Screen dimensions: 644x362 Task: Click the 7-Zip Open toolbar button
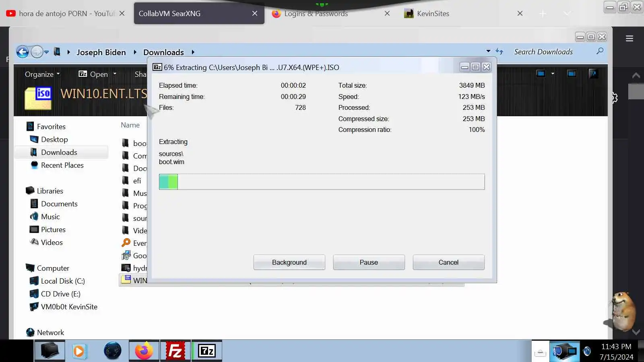(x=93, y=74)
